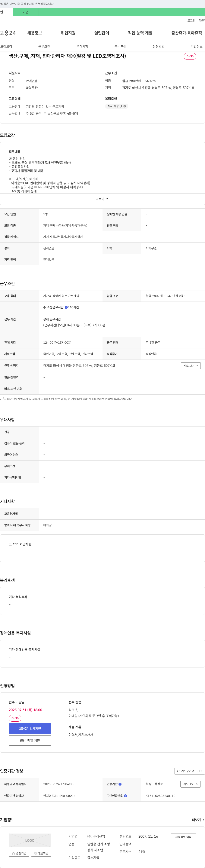Image resolution: width=205 pixels, height=868 pixels.
Task: Click certification number 'K151152506240110'
Action: pyautogui.click(x=160, y=796)
